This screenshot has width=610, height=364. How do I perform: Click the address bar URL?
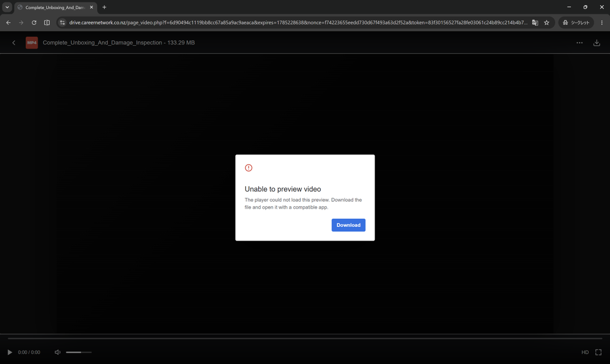coord(298,22)
